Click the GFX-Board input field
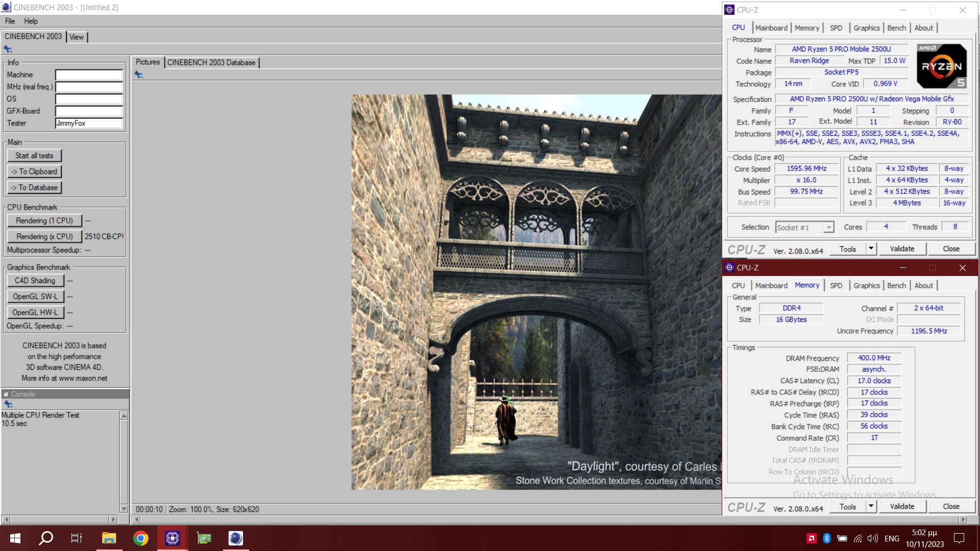Viewport: 980px width, 551px height. pos(89,111)
